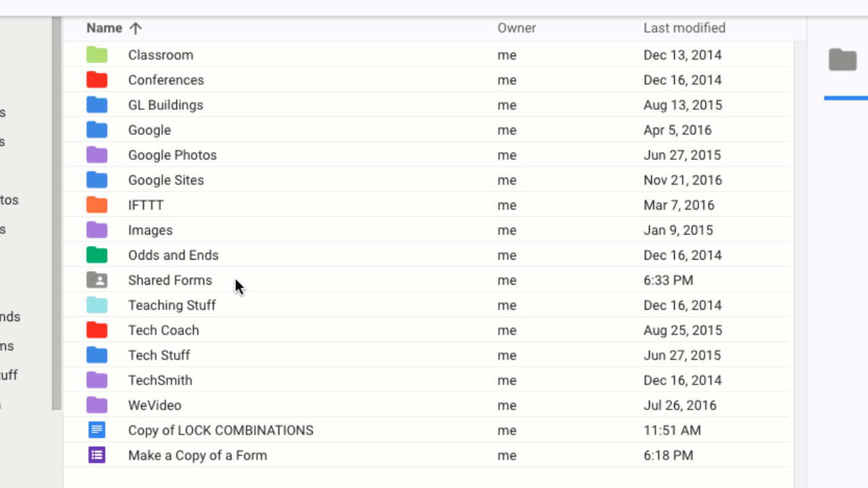
Task: Click the Tech Stuff folder name
Action: 159,356
